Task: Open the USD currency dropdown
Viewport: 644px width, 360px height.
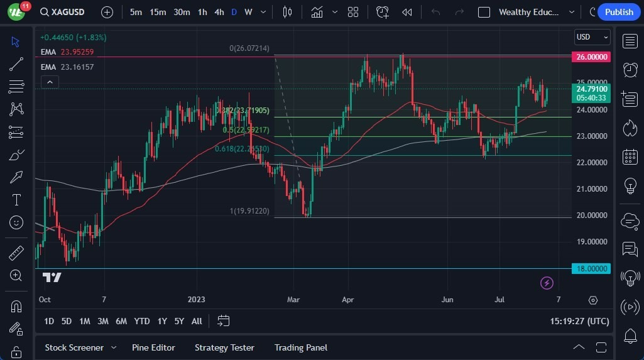Action: pos(592,37)
